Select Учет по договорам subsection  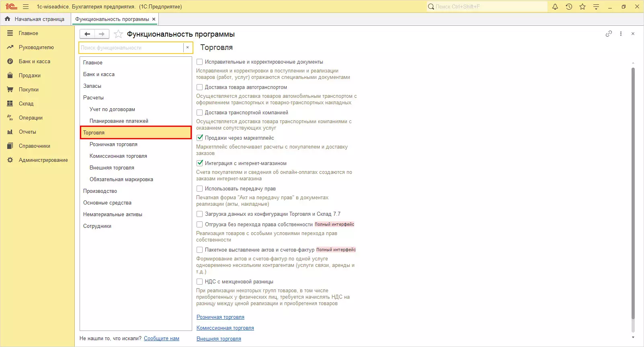(136, 109)
